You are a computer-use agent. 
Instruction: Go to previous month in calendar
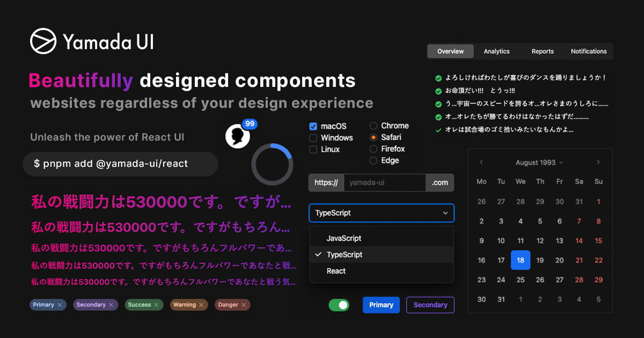481,162
